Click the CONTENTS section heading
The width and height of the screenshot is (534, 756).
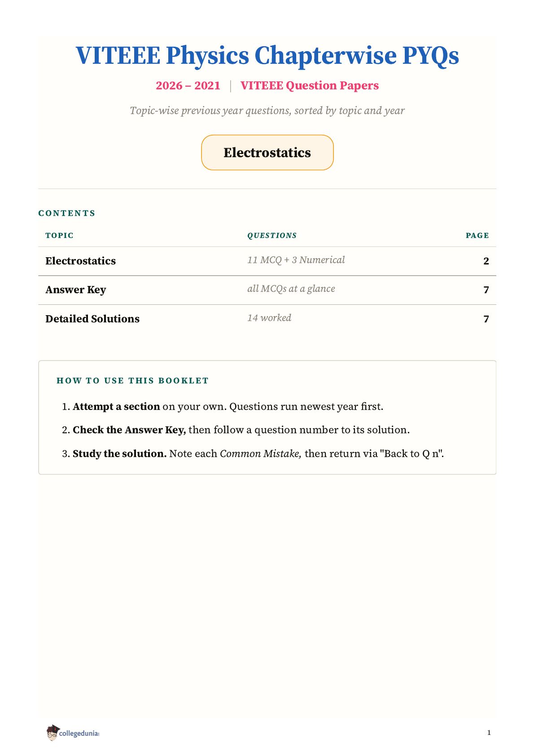pos(67,213)
